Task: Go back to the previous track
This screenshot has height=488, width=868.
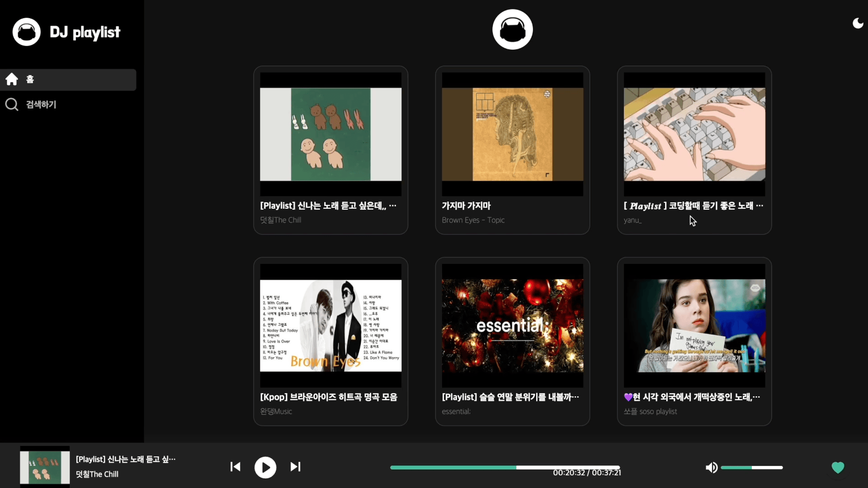Action: click(235, 467)
